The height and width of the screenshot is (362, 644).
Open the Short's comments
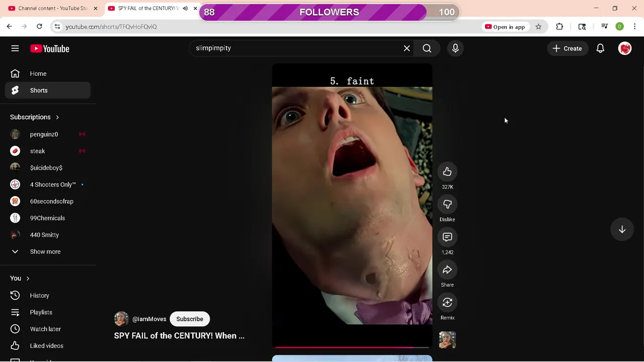(x=447, y=237)
